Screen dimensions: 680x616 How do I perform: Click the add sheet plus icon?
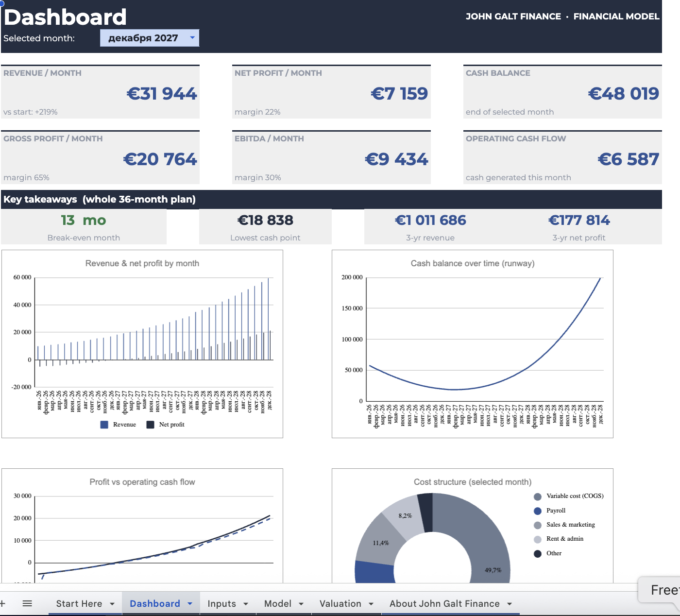(2, 603)
